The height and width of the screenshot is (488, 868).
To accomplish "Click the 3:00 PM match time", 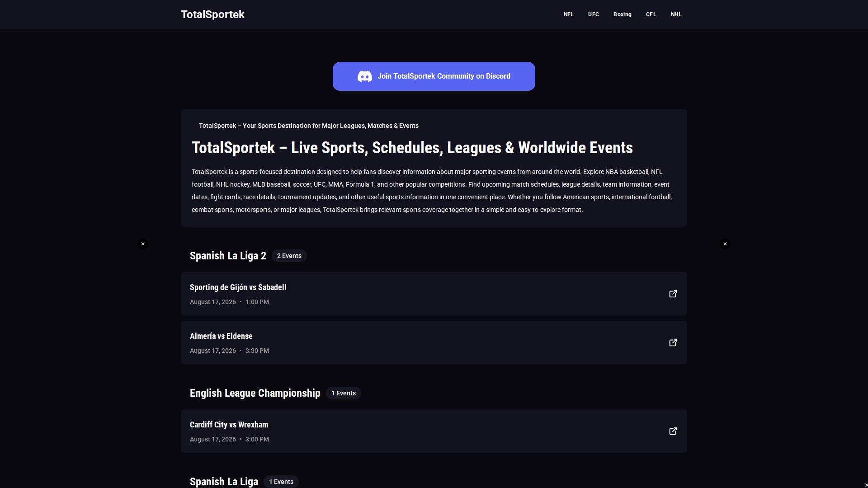I will coord(257,439).
